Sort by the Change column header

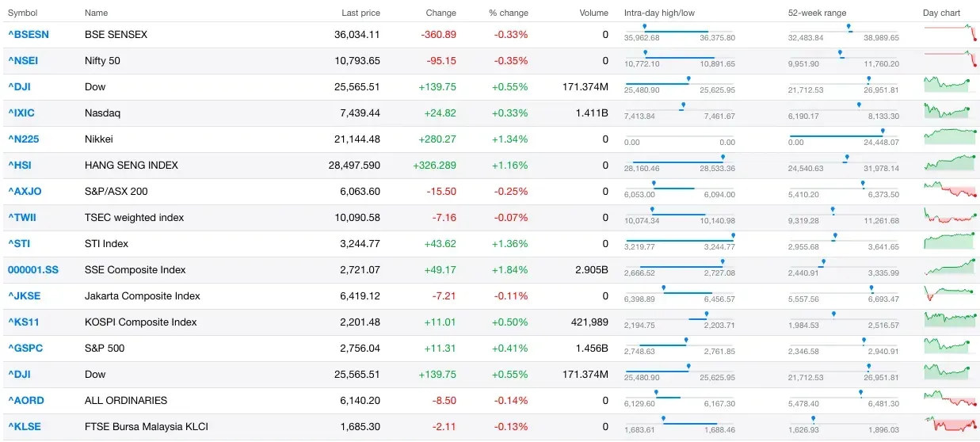point(441,13)
